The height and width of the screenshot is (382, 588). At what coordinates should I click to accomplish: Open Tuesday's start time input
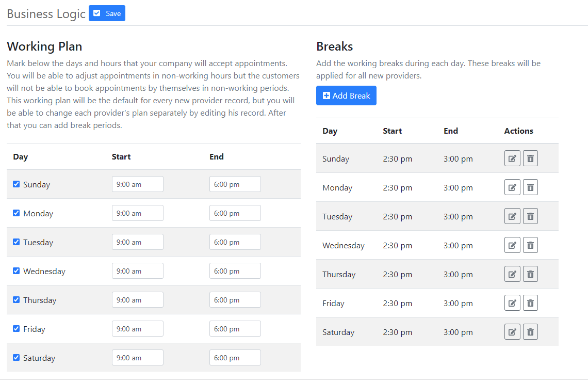[137, 242]
